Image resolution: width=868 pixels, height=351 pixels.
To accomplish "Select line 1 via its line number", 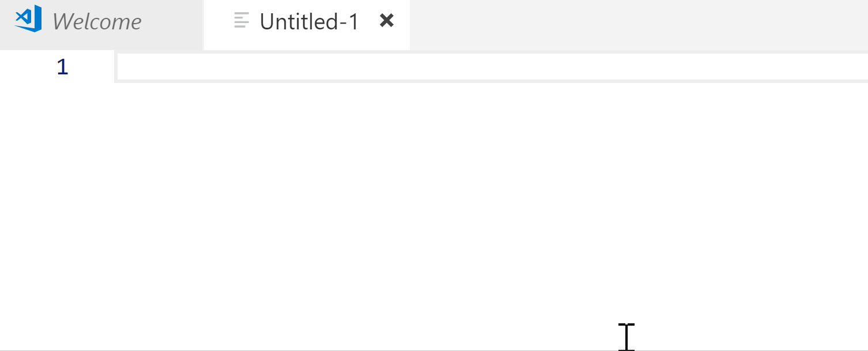I will (62, 67).
